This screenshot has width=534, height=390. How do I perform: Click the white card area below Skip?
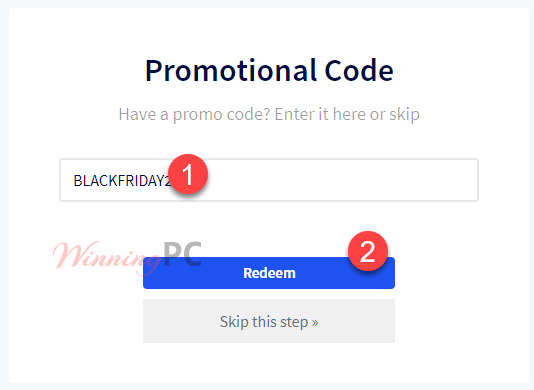pos(269,363)
